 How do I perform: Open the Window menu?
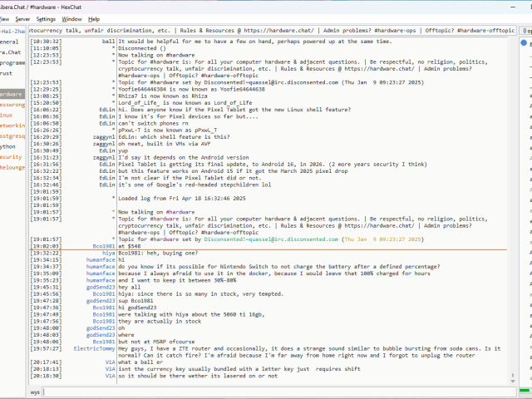pyautogui.click(x=72, y=18)
